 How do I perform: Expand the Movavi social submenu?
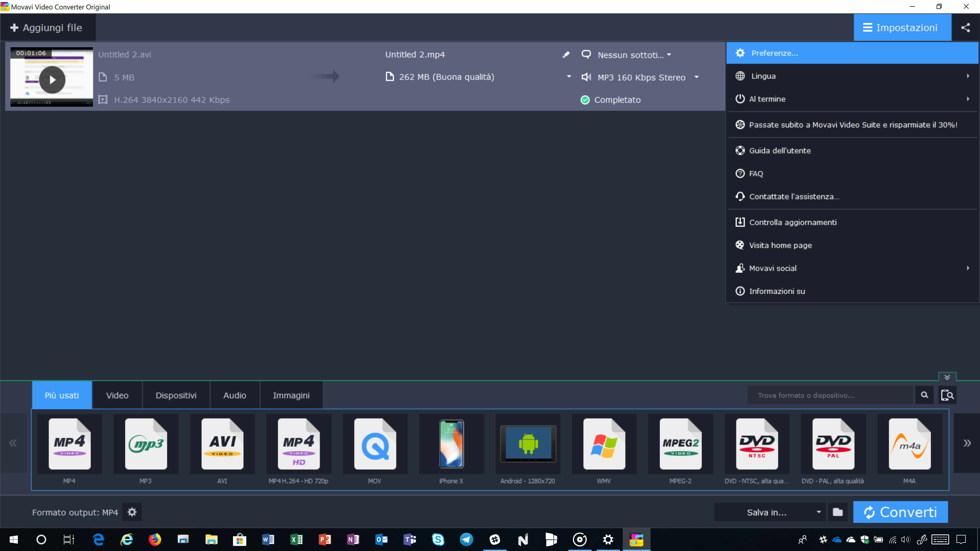[852, 268]
